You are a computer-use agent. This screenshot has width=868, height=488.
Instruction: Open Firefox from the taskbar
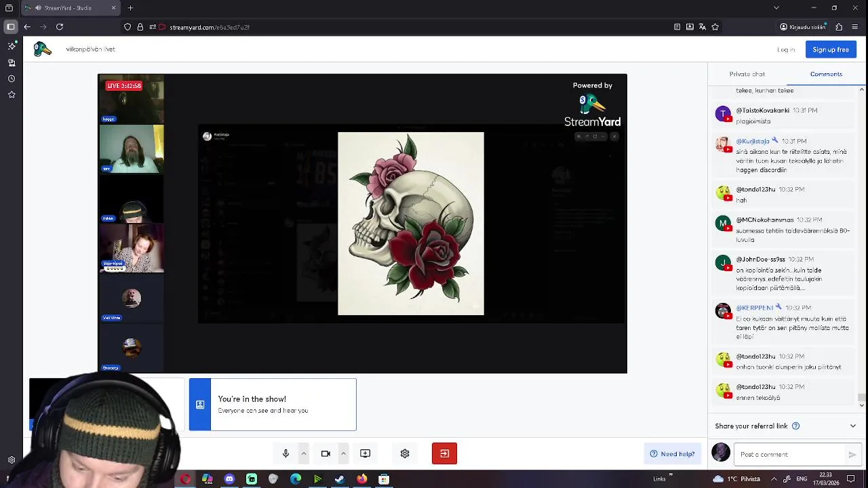pos(362,479)
